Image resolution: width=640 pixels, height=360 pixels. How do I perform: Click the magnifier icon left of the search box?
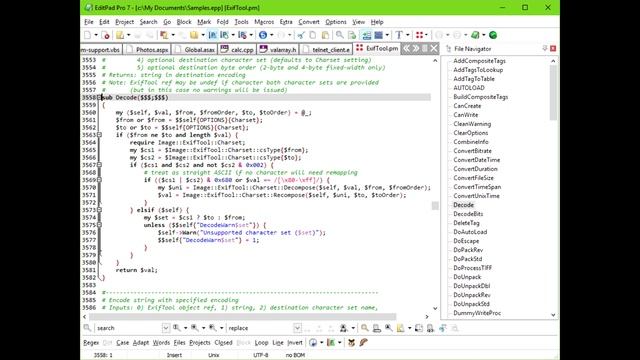[x=87, y=328]
